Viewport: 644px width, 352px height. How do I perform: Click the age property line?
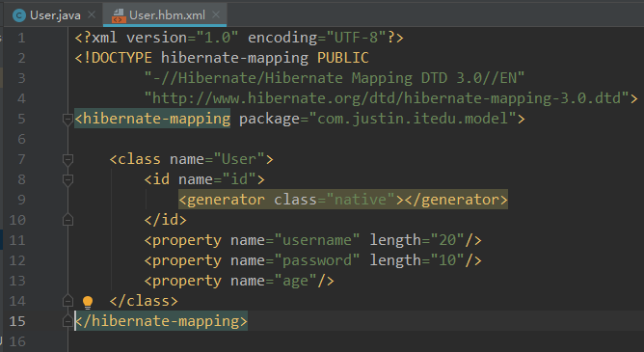point(239,281)
